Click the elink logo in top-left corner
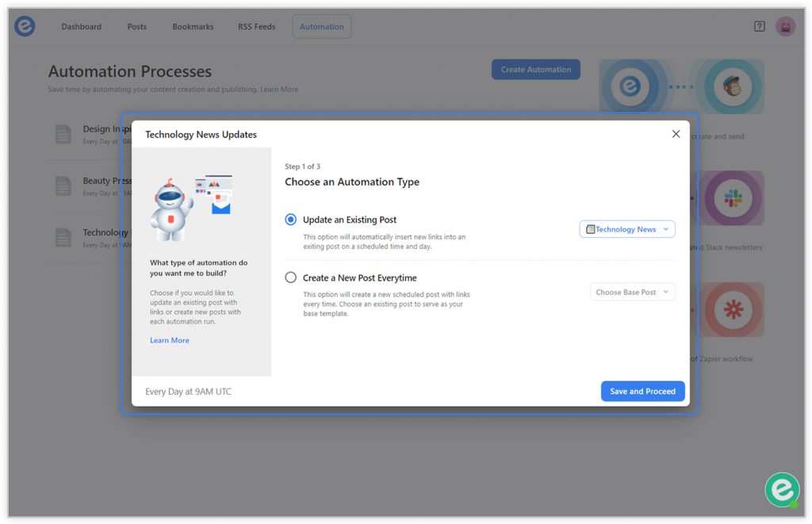This screenshot has width=812, height=524. click(25, 26)
